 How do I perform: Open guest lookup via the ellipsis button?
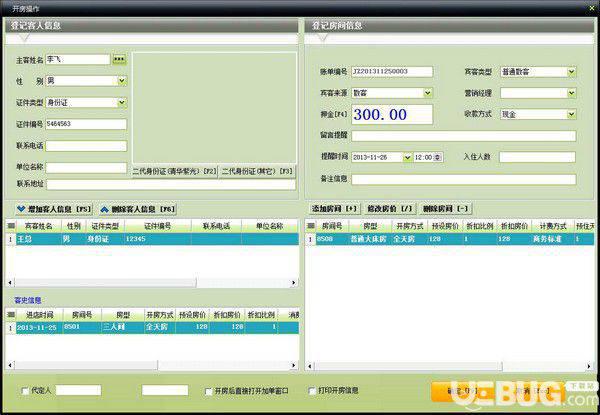tap(119, 59)
